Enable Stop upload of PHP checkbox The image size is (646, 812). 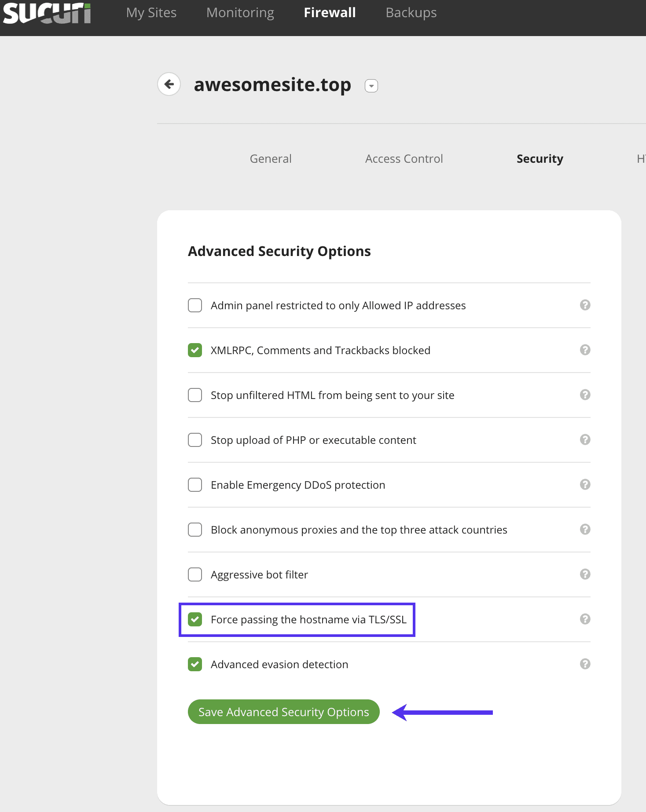(x=195, y=440)
